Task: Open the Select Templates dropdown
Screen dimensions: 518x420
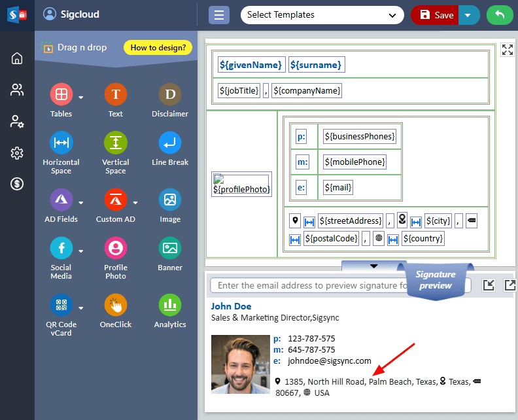Action: (x=322, y=15)
